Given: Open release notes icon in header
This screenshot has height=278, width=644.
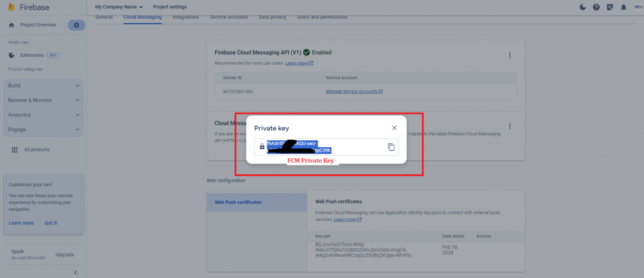Looking at the screenshot, I should (x=610, y=7).
